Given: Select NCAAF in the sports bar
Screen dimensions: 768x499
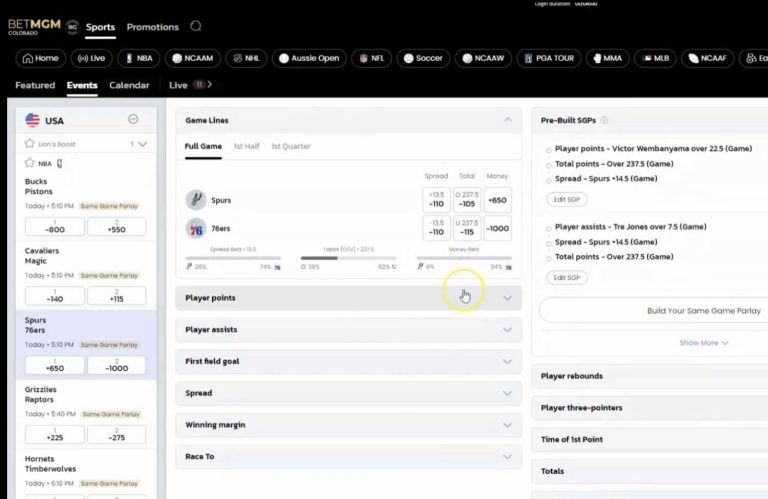Looking at the screenshot, I should click(x=708, y=58).
